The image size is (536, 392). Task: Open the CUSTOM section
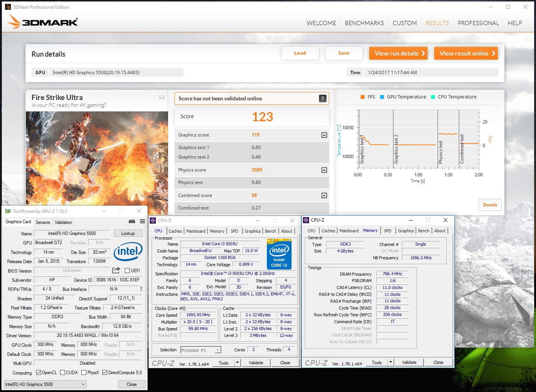tap(404, 23)
